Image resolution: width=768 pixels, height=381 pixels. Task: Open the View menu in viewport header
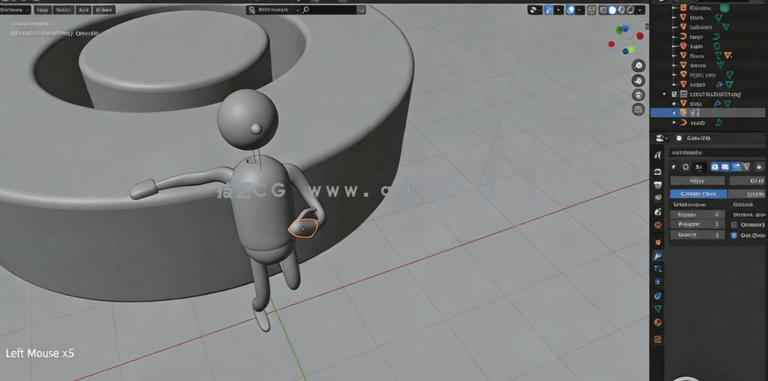click(43, 10)
